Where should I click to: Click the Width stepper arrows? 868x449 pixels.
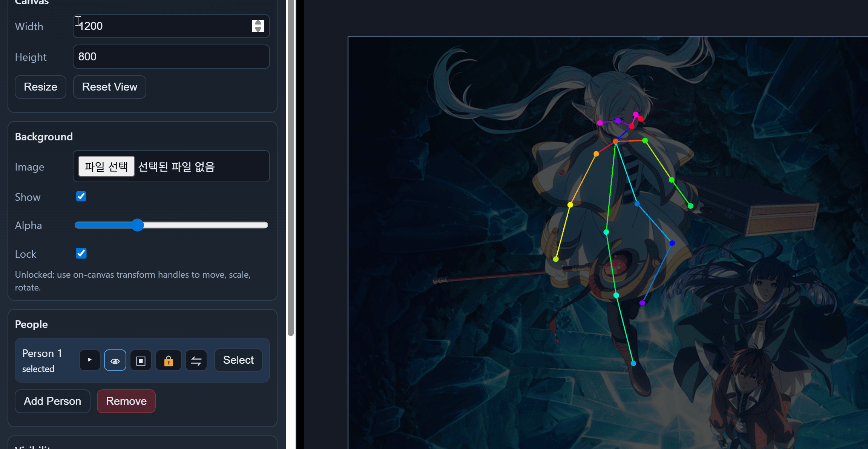click(258, 26)
